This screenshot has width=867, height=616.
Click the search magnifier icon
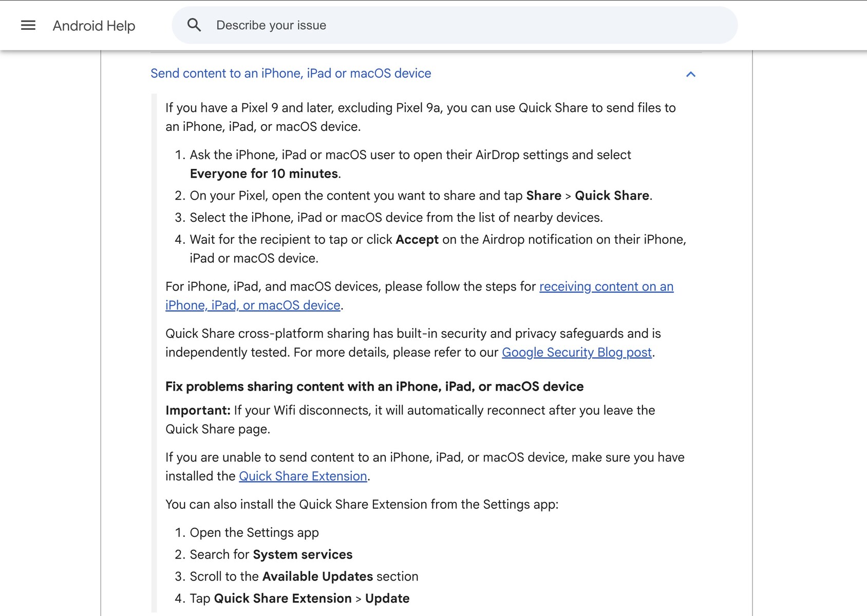pos(194,25)
